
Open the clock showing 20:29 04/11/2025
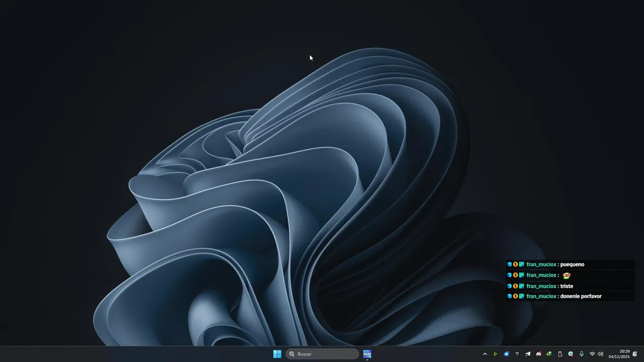click(x=619, y=354)
